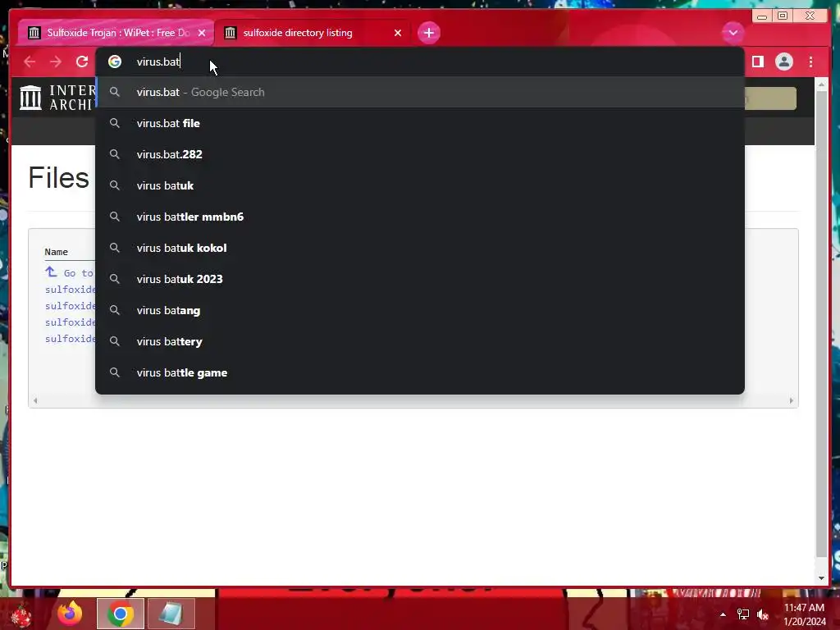
Task: Toggle the Chrome side panel
Action: [757, 62]
